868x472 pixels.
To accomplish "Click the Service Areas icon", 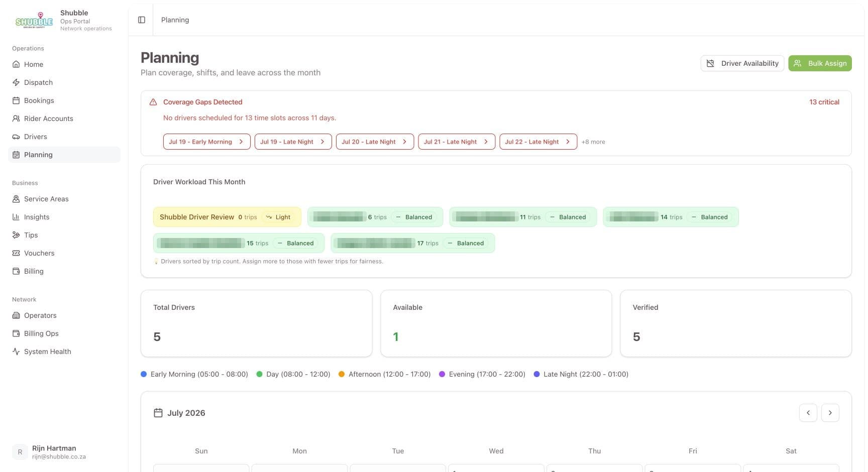I will point(16,199).
